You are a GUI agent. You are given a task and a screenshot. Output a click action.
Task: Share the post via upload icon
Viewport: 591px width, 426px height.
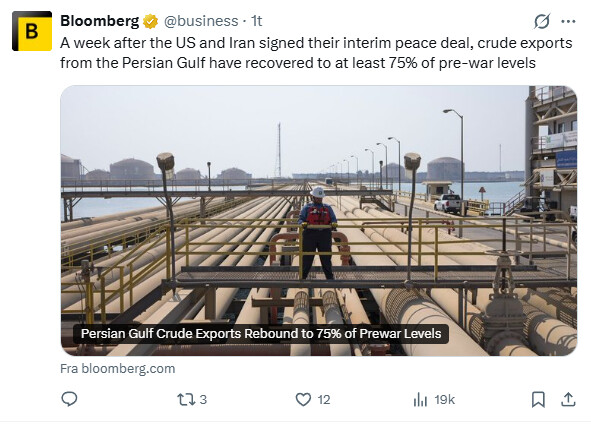[x=568, y=399]
